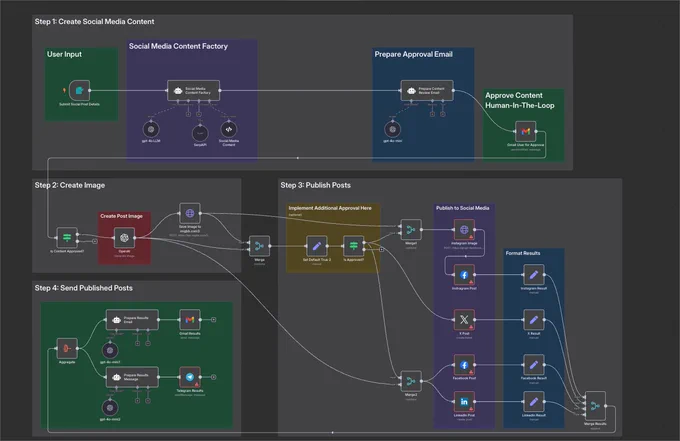Select the SerpAPI tool sub-node
The image size is (680, 441).
point(200,133)
